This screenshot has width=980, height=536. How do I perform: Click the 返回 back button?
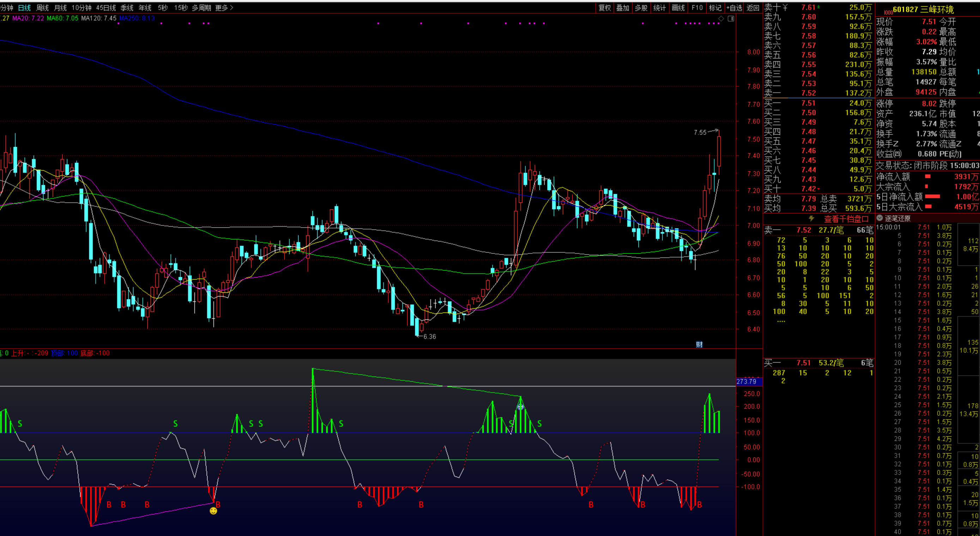tap(753, 8)
